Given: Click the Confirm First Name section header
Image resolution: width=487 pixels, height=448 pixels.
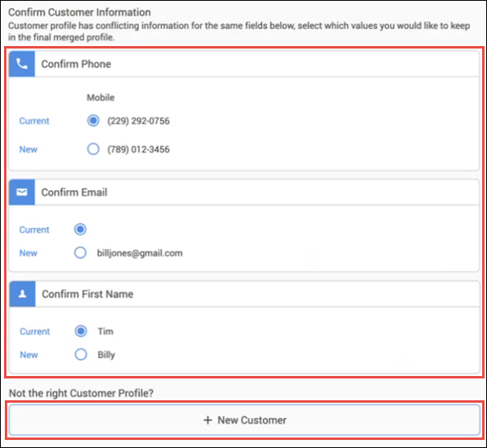Looking at the screenshot, I should [245, 294].
